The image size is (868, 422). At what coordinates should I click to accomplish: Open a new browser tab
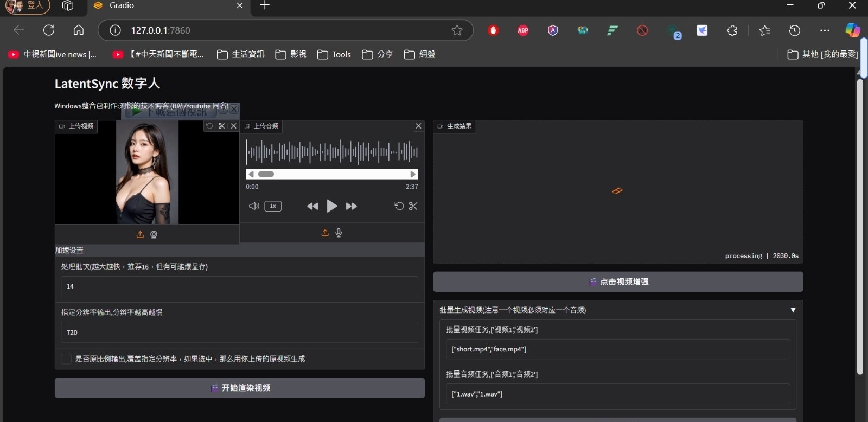(265, 6)
